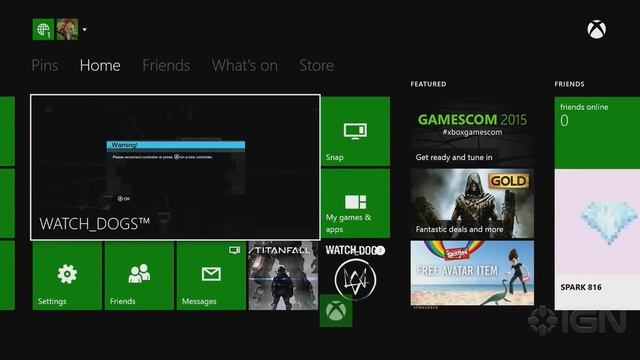Open the Settings gear tile

[67, 276]
